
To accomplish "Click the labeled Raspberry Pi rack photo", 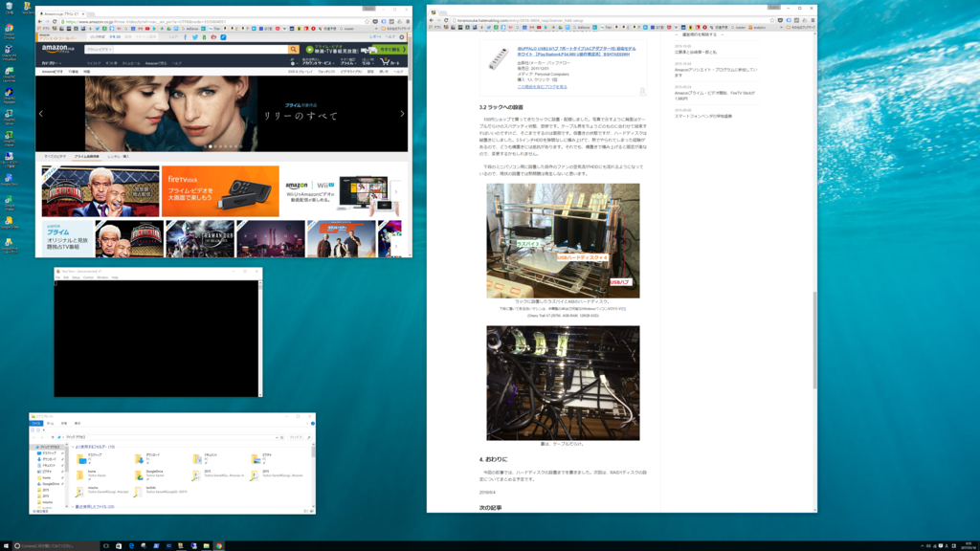I will (563, 240).
